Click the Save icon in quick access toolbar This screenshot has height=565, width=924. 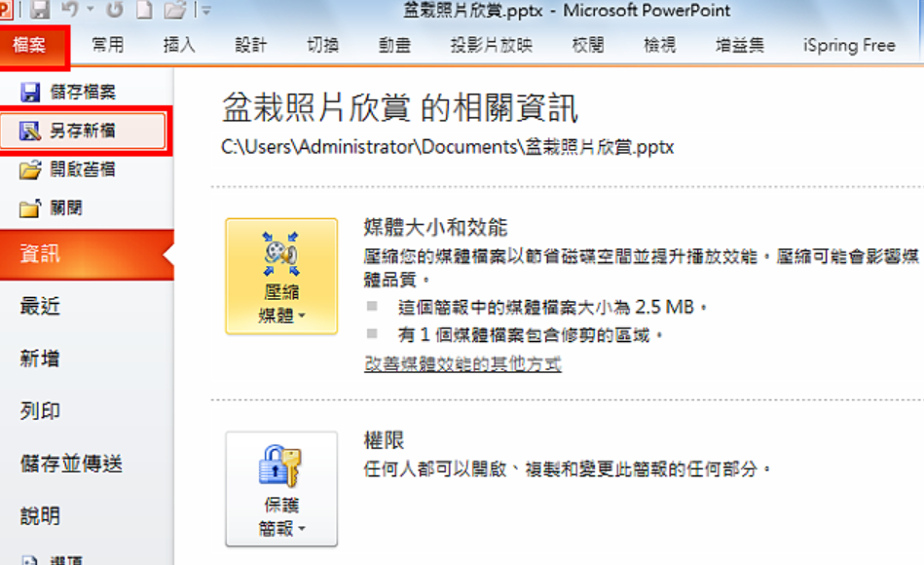coord(40,9)
